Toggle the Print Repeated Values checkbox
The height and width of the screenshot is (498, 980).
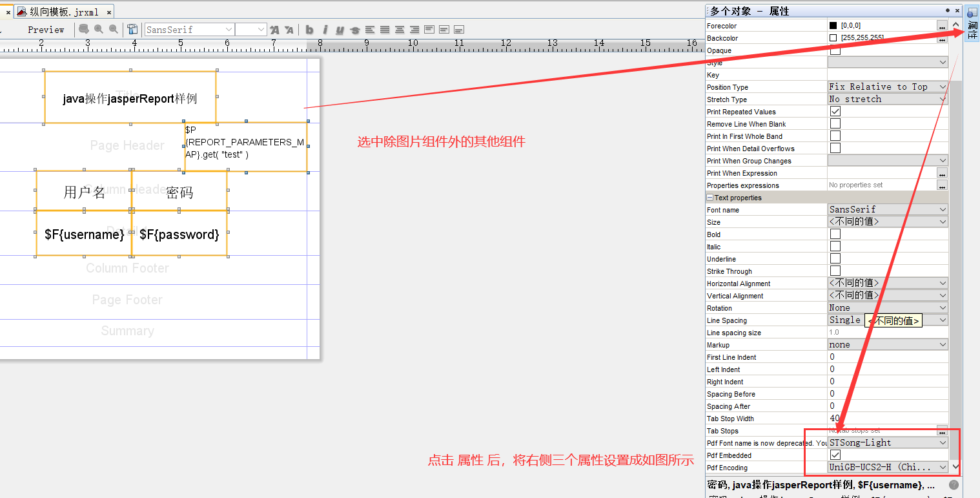835,110
